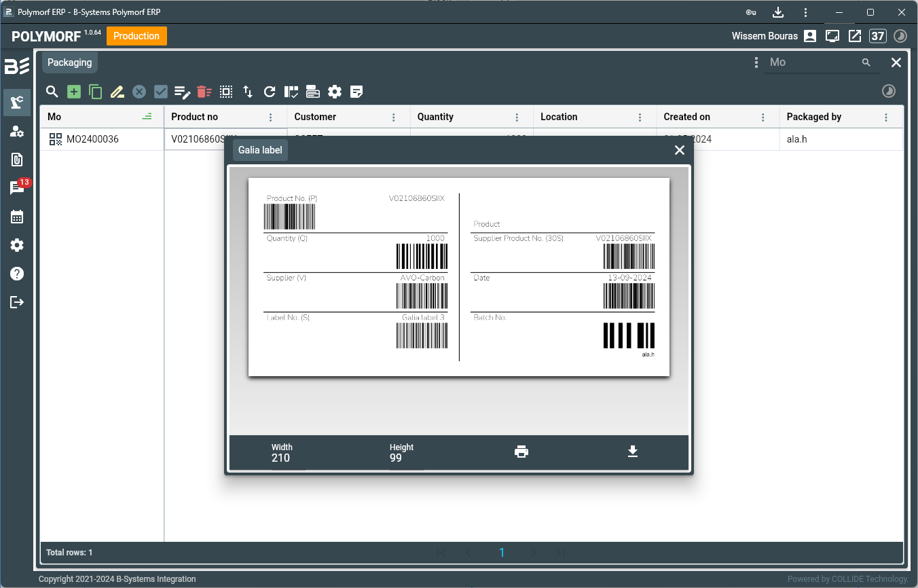The image size is (918, 588).
Task: Open Packaged by column menu
Action: click(x=886, y=117)
